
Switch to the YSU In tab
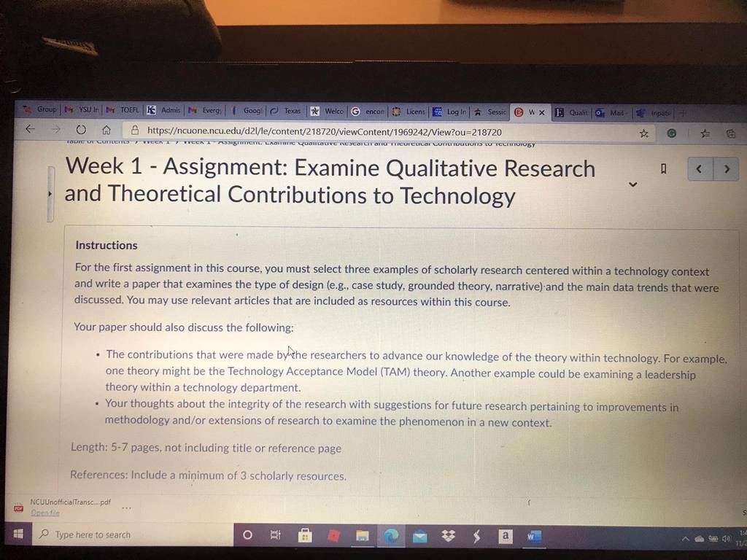tap(82, 109)
